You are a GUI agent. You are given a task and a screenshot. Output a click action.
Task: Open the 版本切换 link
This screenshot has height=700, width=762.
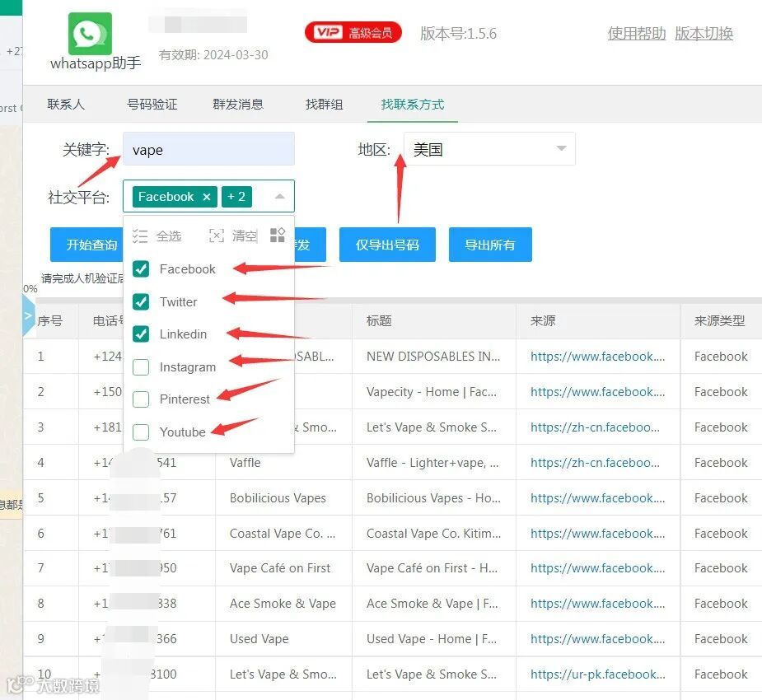click(704, 33)
